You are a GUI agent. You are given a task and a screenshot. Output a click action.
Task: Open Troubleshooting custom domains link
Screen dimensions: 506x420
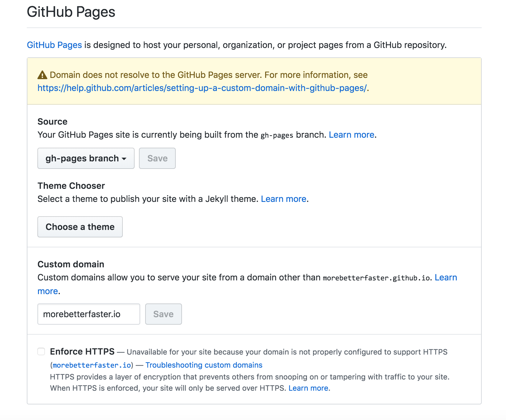204,365
